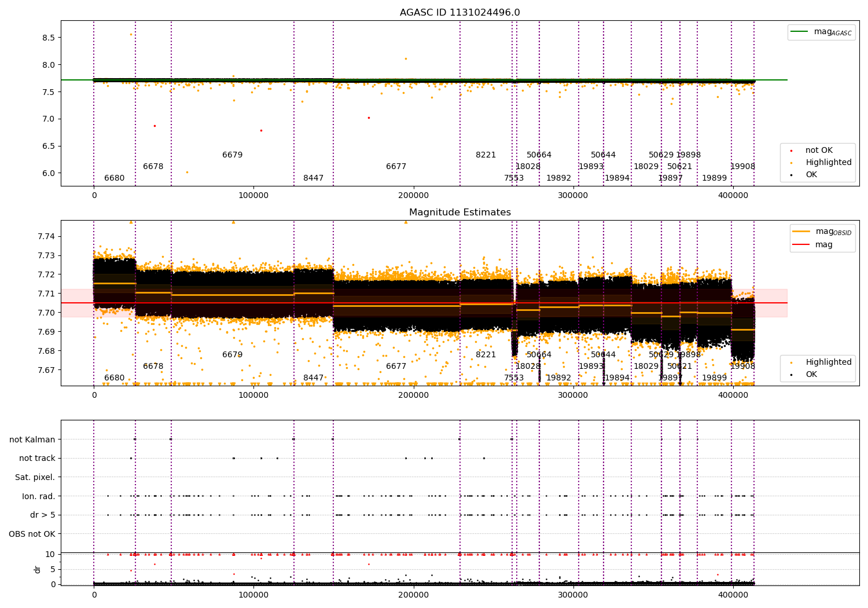The height and width of the screenshot is (608, 868).
Task: Click the 'dr > 5' row label
Action: coord(43,515)
